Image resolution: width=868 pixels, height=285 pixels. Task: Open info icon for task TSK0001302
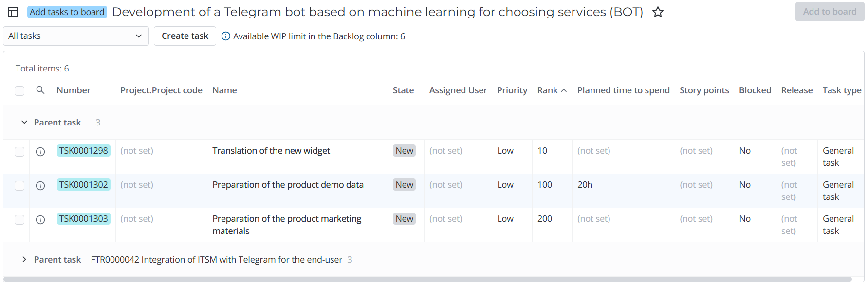coord(40,186)
